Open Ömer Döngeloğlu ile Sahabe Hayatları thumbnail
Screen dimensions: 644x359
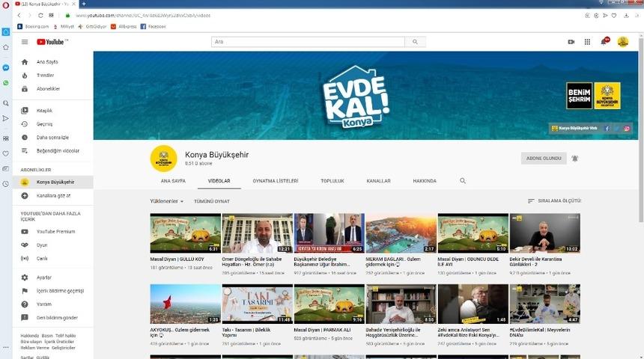257,233
